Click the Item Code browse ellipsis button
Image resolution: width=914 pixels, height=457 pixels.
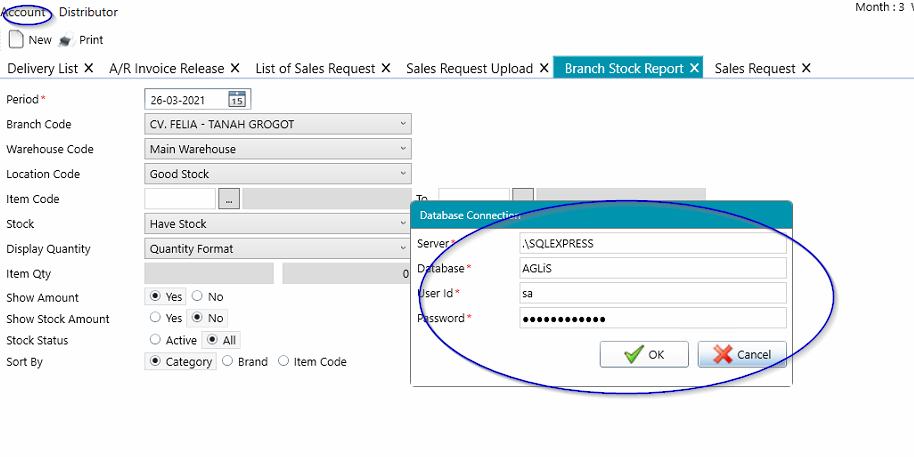(229, 199)
